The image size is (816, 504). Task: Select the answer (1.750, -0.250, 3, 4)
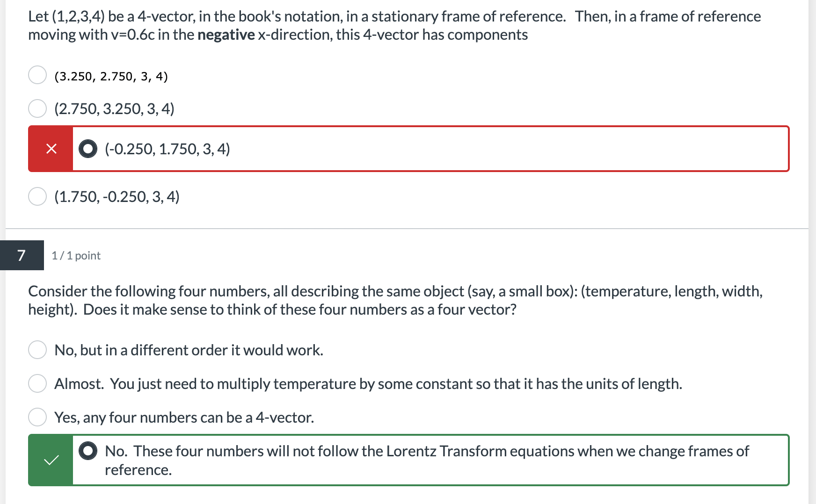click(117, 197)
